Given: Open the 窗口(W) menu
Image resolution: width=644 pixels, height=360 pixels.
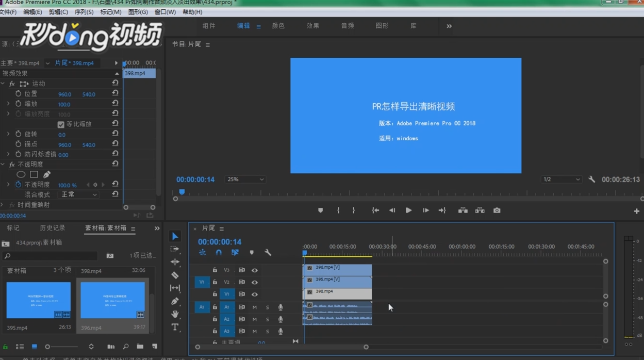Looking at the screenshot, I should tap(165, 12).
